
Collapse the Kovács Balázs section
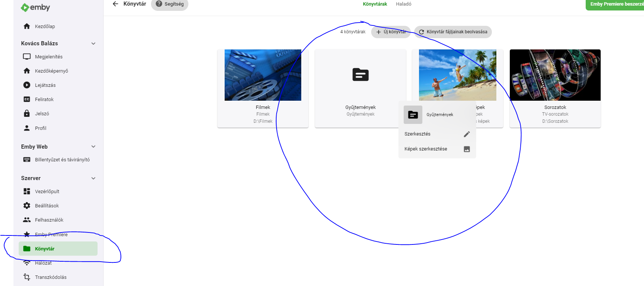93,43
